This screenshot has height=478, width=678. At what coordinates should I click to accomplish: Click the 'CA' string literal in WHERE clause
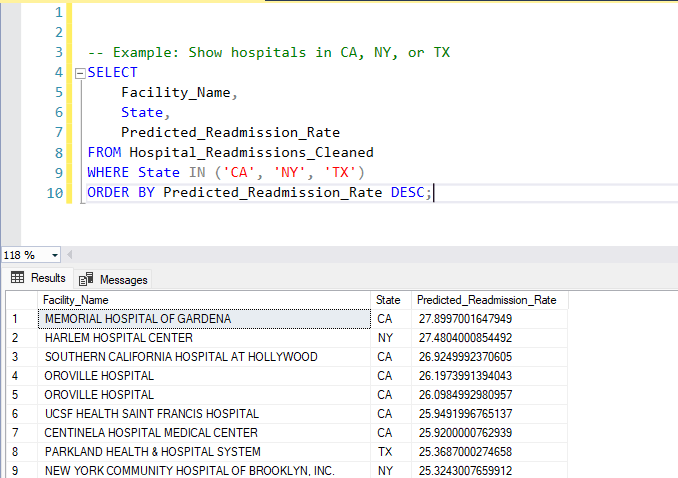point(239,173)
